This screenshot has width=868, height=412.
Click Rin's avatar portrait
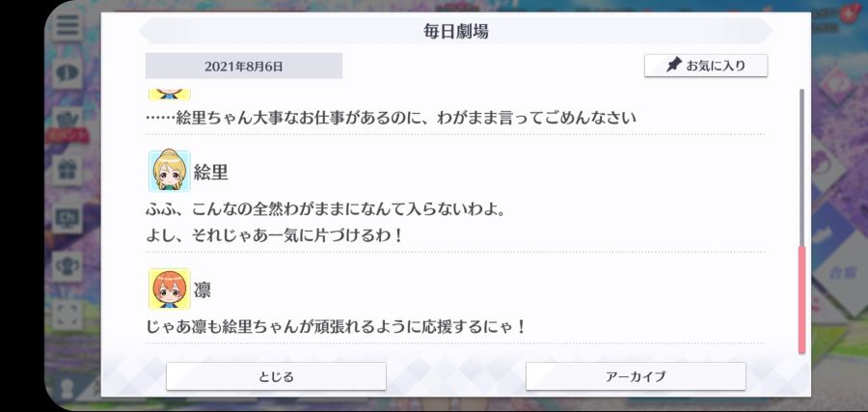point(170,288)
